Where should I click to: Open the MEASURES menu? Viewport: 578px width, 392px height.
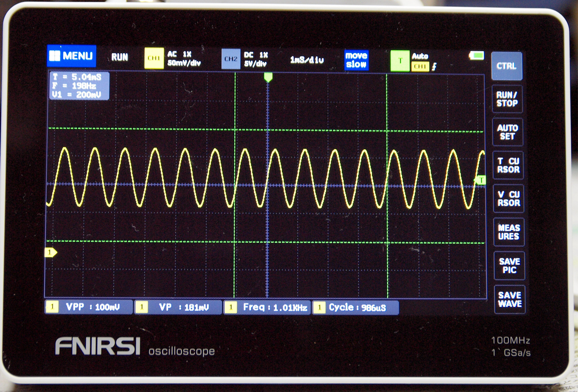pyautogui.click(x=509, y=232)
